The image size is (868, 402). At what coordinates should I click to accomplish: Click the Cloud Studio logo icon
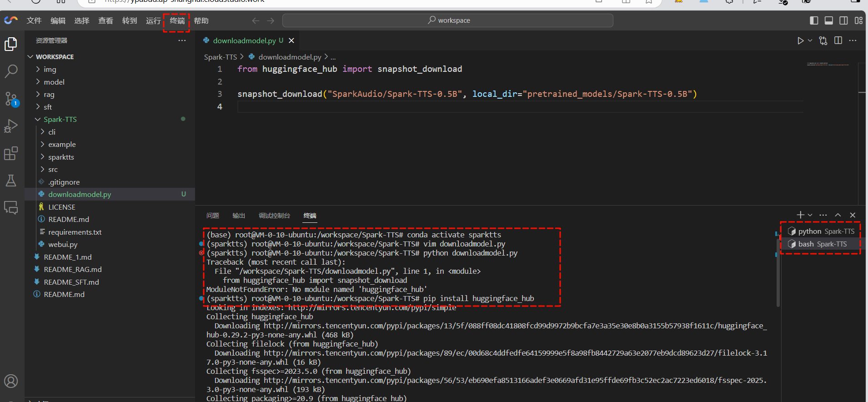point(11,20)
